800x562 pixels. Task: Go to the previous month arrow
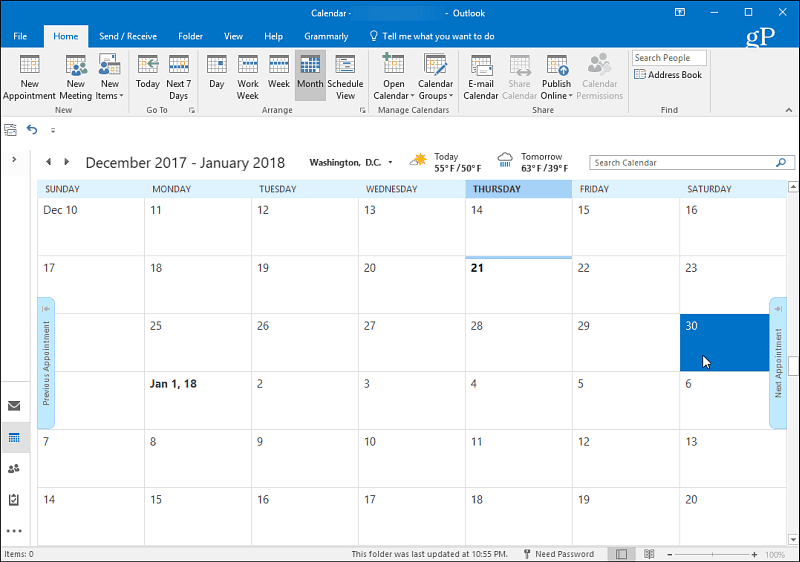tap(48, 162)
